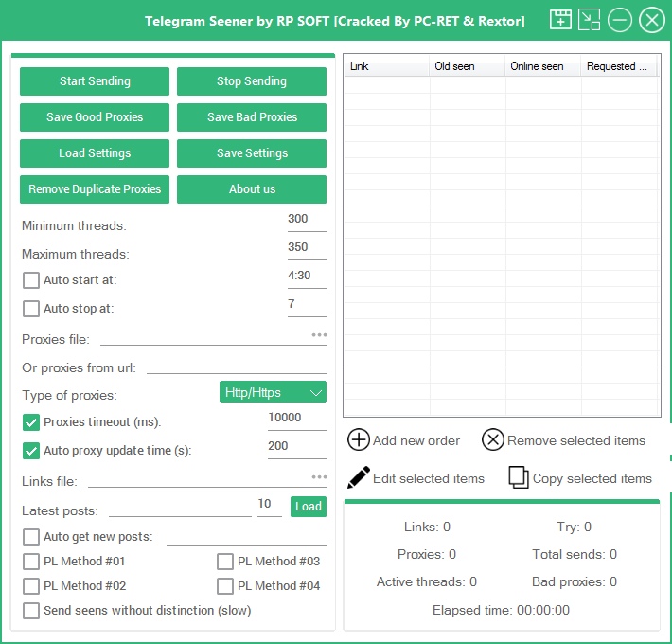Click the Maximum threads field showing 350
This screenshot has height=644, width=672.
308,249
